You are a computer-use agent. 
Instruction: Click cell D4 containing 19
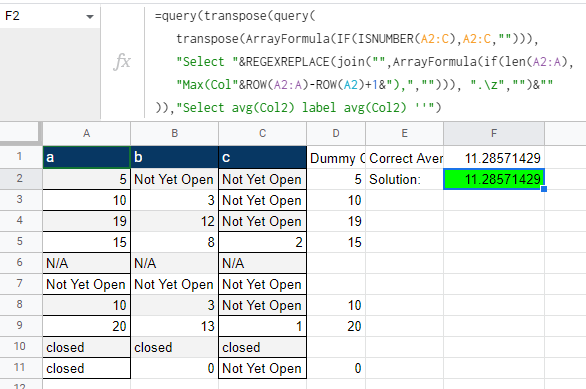coord(336,221)
